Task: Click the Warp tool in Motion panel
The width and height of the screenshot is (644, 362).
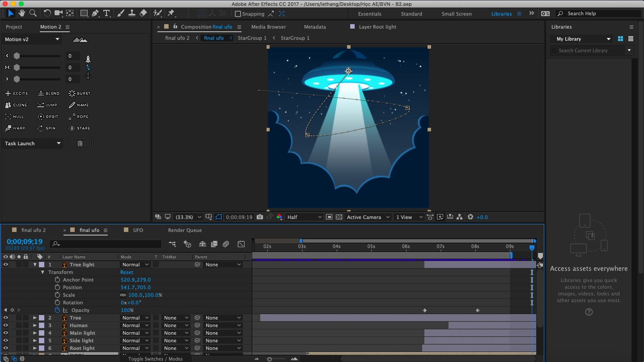Action: point(15,128)
